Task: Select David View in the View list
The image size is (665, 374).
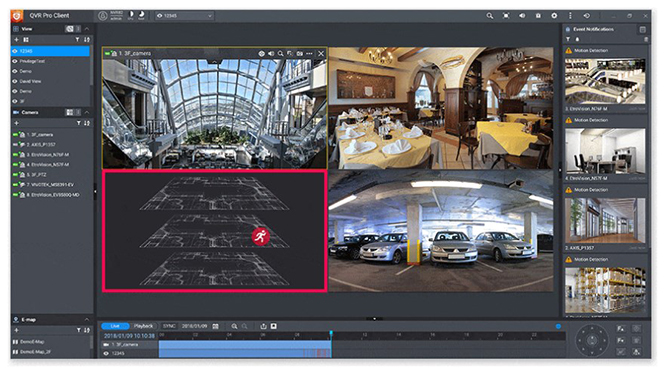Action: point(31,81)
